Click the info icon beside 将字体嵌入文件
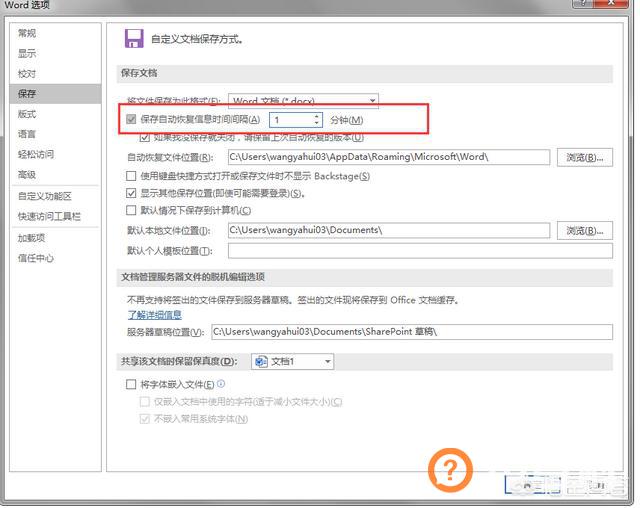The height and width of the screenshot is (508, 640). [221, 384]
